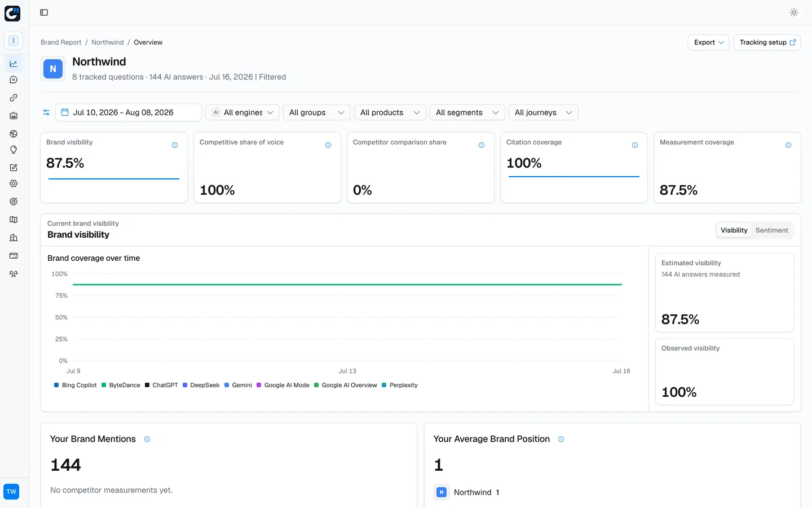812x508 pixels.
Task: Show info for Your Brand Mentions
Action: pyautogui.click(x=147, y=439)
